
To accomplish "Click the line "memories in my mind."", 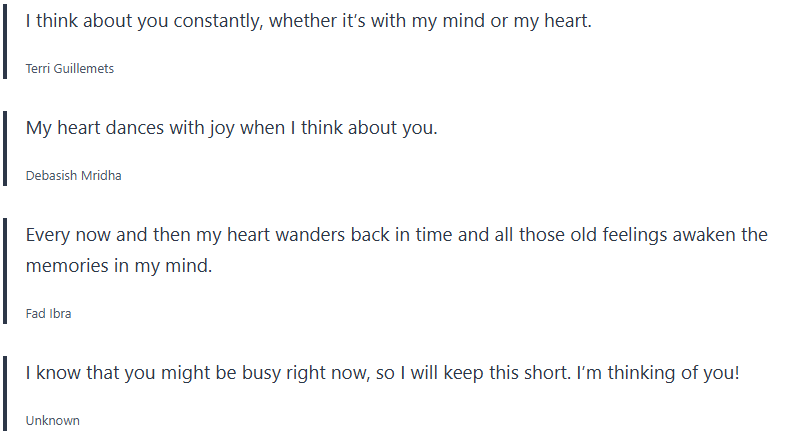I will (119, 267).
